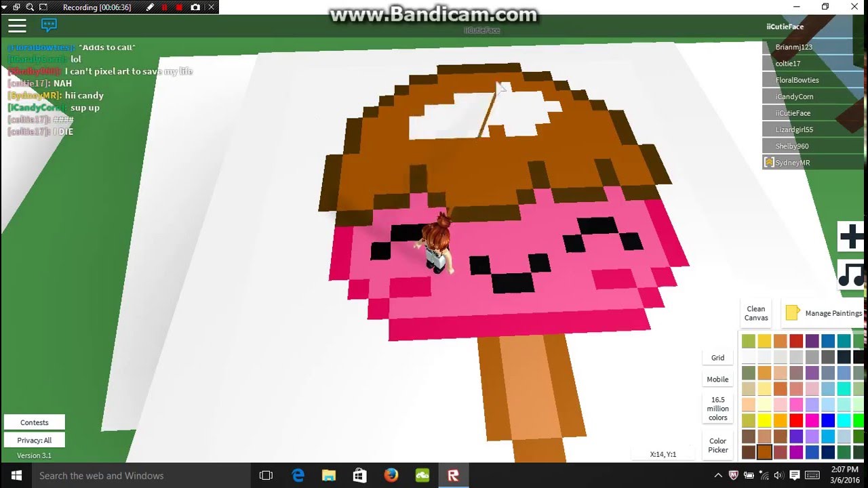The image size is (868, 488).
Task: Open the Windows Store from the taskbar
Action: pos(360,476)
